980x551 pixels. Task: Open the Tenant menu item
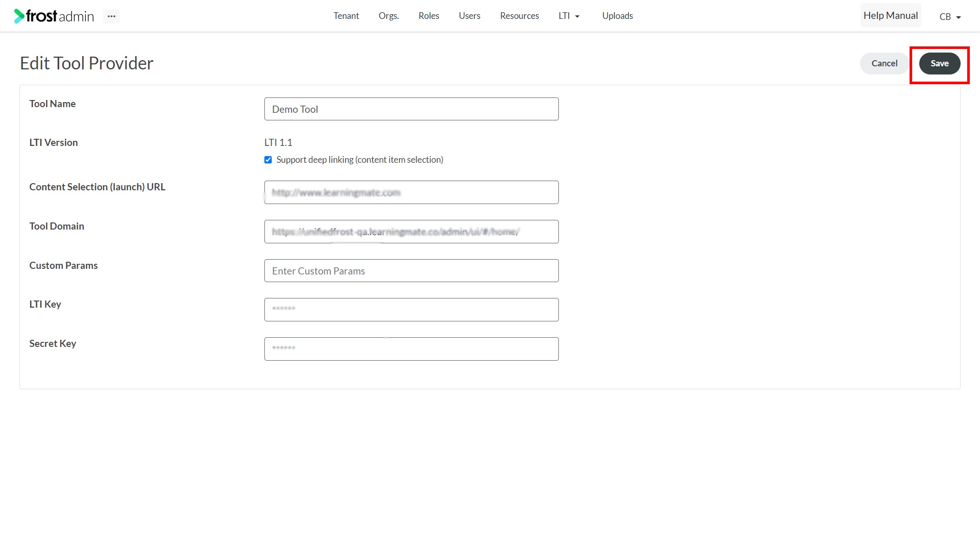(346, 16)
